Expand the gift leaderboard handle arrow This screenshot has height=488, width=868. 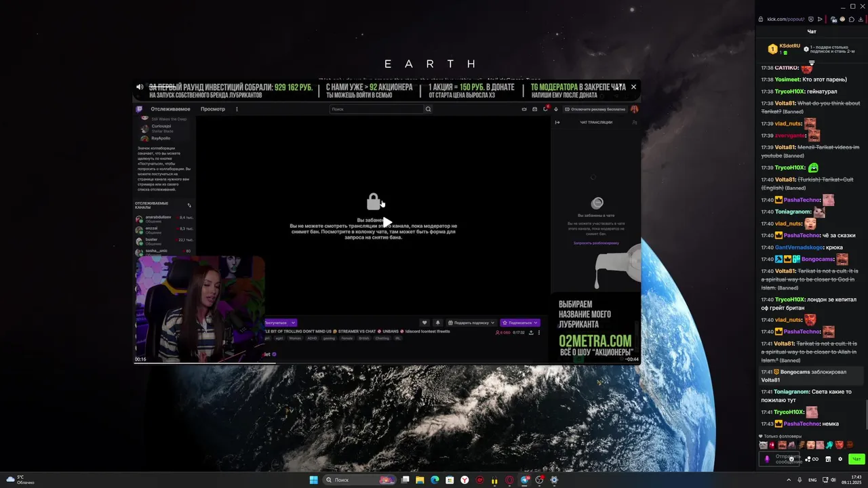pos(812,63)
